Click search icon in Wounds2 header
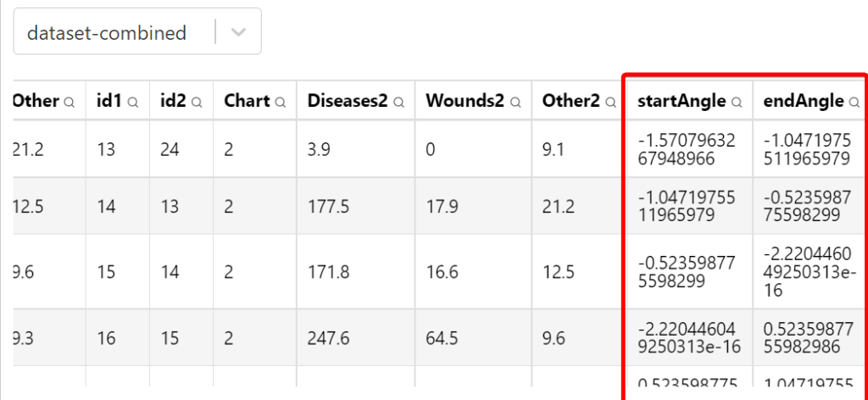 click(x=515, y=102)
